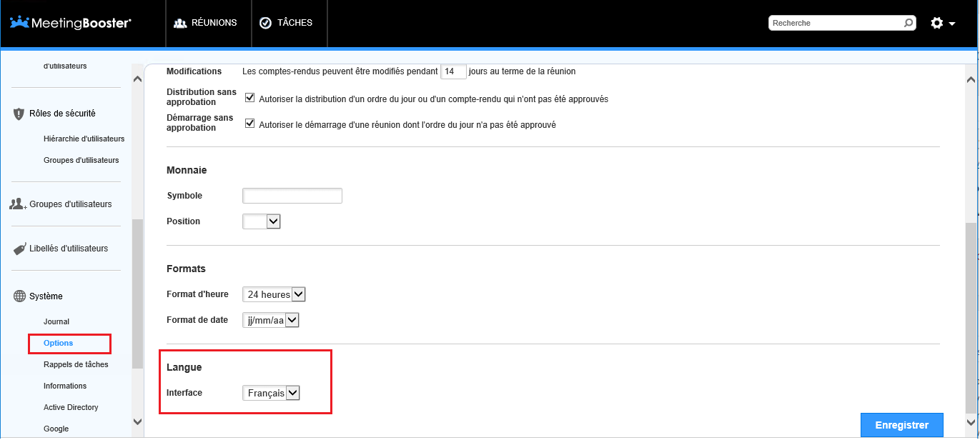This screenshot has width=980, height=440.
Task: Click the Rôles de sécurité shield icon
Action: pyautogui.click(x=19, y=114)
